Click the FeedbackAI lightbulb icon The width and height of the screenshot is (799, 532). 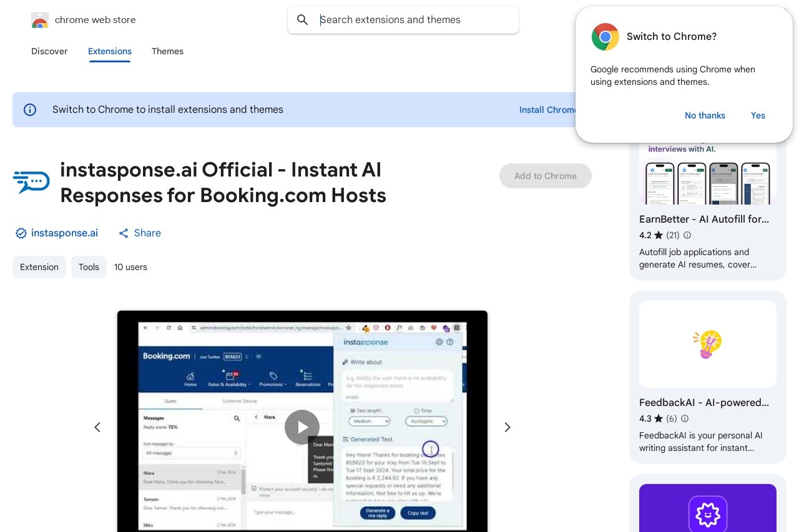707,344
